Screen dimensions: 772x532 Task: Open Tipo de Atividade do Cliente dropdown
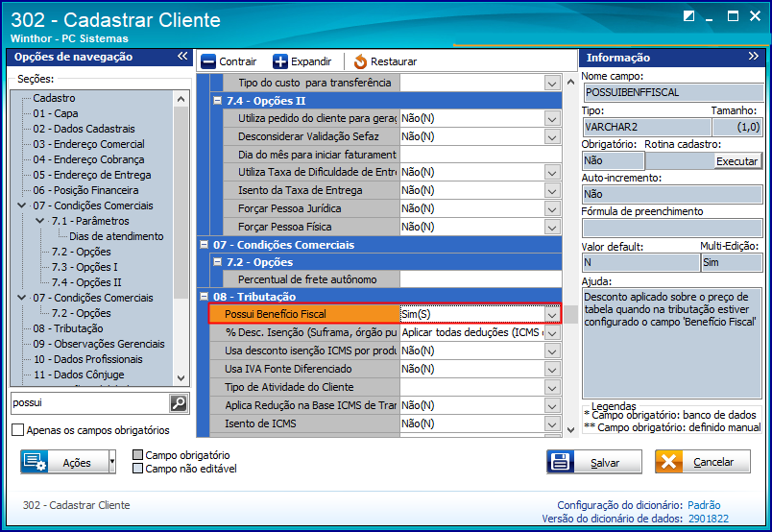pos(552,387)
